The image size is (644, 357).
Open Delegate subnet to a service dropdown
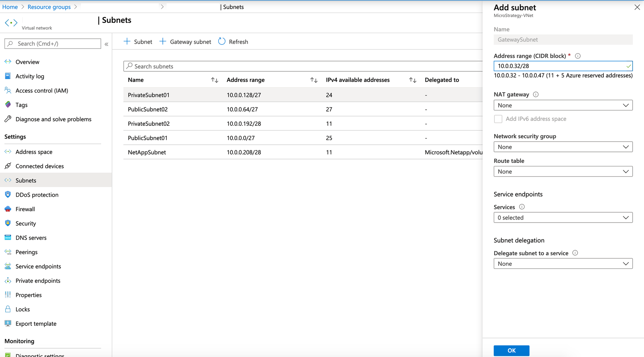click(563, 264)
